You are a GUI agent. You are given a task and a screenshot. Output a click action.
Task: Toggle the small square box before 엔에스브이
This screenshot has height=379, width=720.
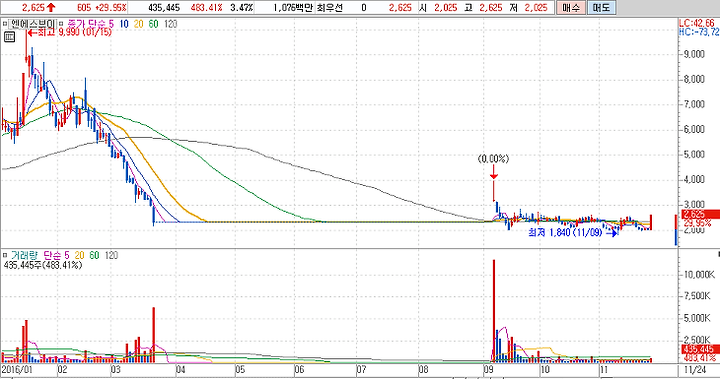(x=5, y=24)
